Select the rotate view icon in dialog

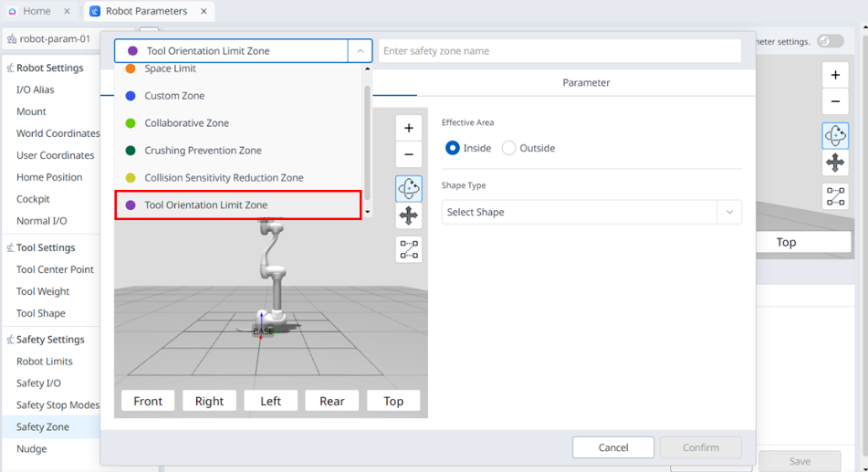point(409,188)
